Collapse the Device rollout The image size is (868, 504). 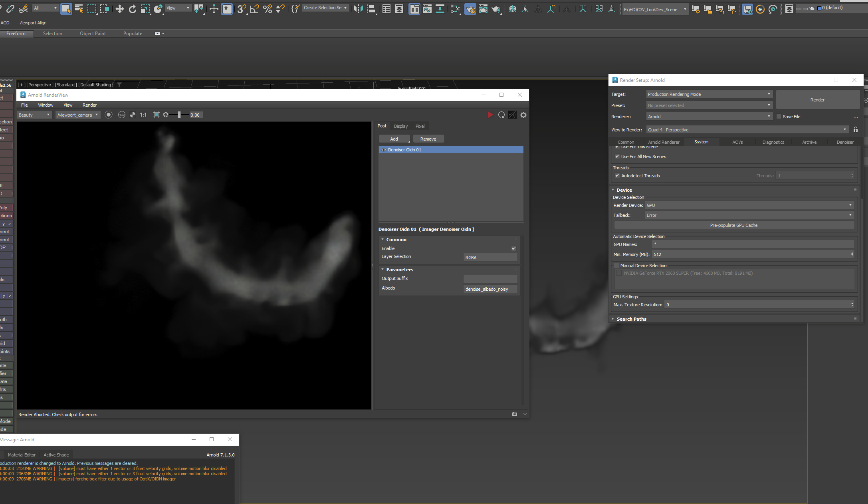(x=614, y=190)
